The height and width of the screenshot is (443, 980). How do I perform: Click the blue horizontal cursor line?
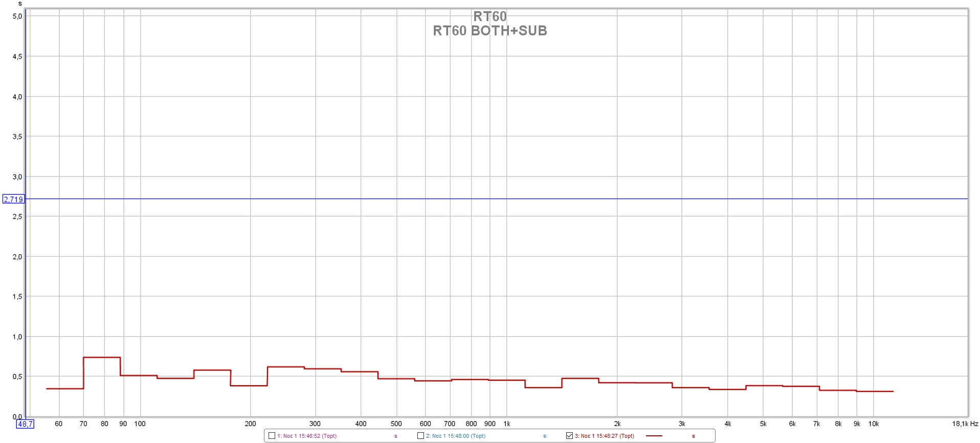(x=496, y=198)
